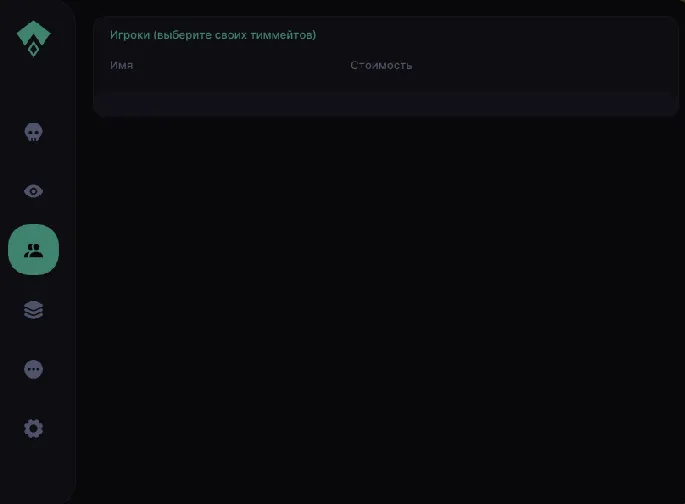
Task: Click the green circular active tab button
Action: pos(33,250)
